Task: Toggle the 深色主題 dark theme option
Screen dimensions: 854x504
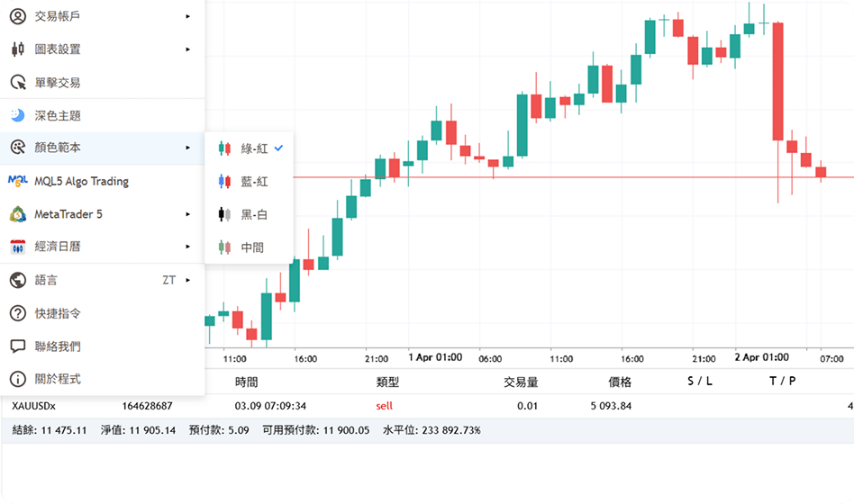Action: pos(58,116)
